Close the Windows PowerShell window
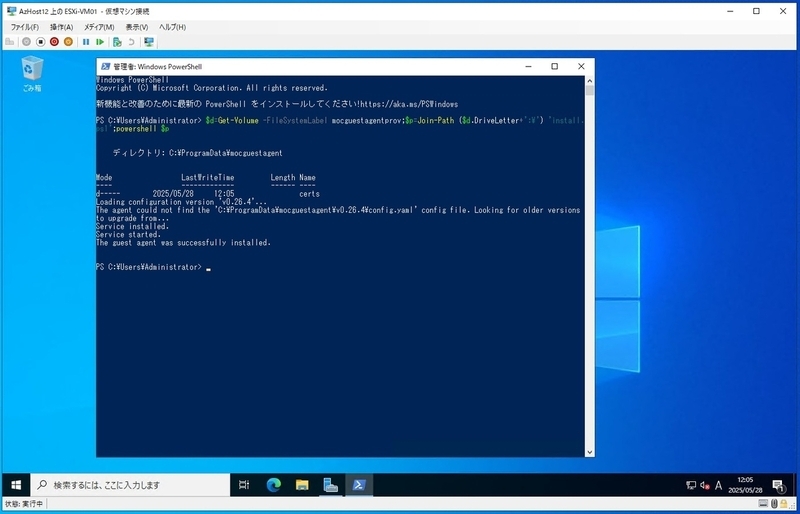The width and height of the screenshot is (800, 514). click(581, 66)
